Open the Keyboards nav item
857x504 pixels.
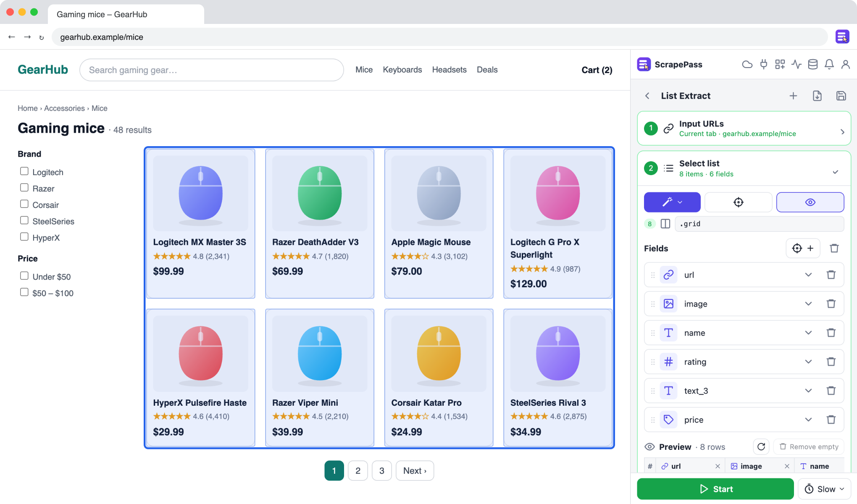402,70
